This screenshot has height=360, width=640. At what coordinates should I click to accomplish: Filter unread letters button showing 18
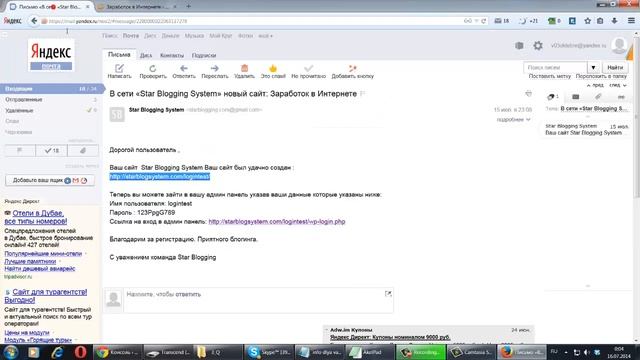point(51,151)
